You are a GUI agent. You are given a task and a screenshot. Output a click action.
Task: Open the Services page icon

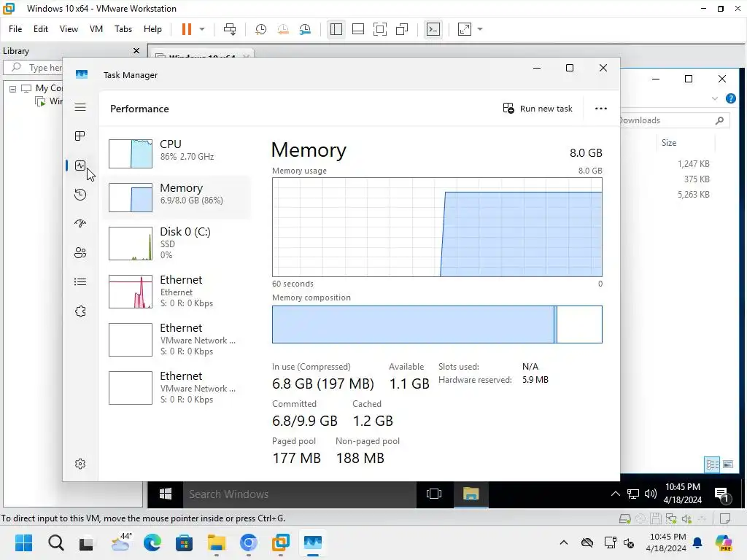pos(80,311)
